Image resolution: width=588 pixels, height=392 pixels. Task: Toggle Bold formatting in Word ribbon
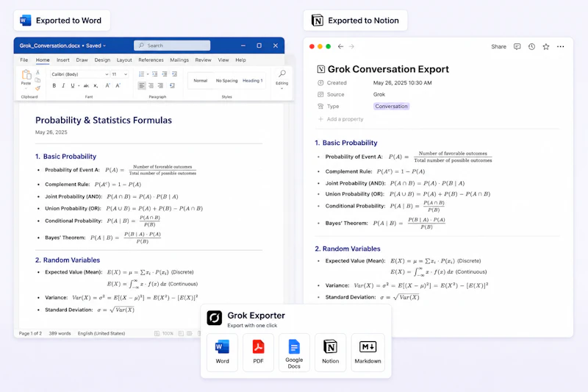pos(54,85)
